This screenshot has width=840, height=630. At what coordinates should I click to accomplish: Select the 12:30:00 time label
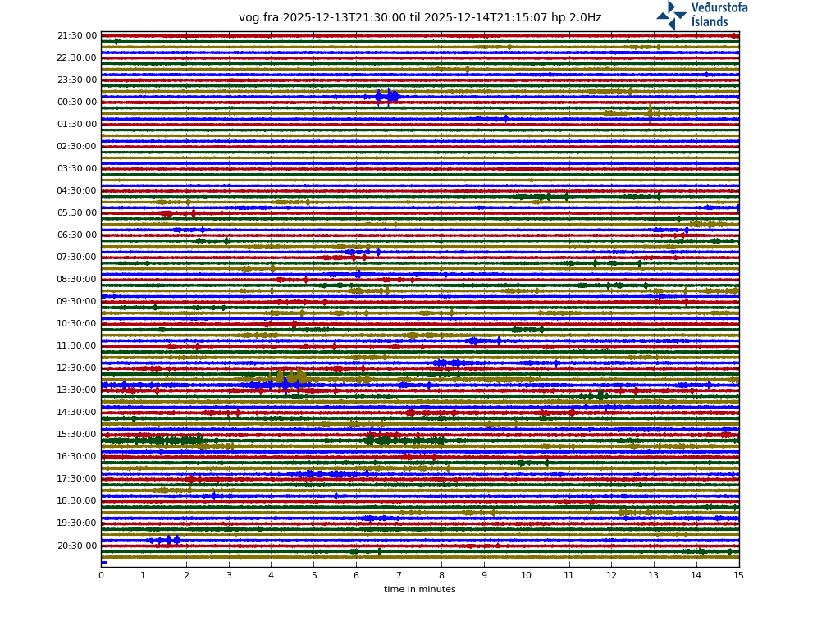[77, 368]
